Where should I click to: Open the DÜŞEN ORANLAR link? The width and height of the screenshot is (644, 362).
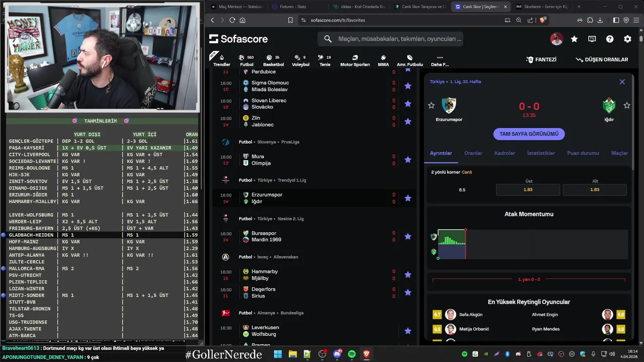tap(602, 59)
